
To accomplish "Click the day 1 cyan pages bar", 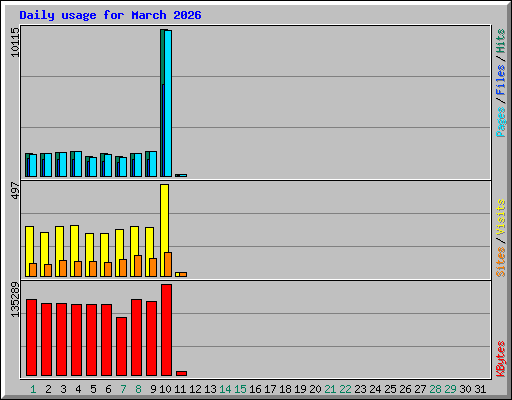I will [x=33, y=165].
